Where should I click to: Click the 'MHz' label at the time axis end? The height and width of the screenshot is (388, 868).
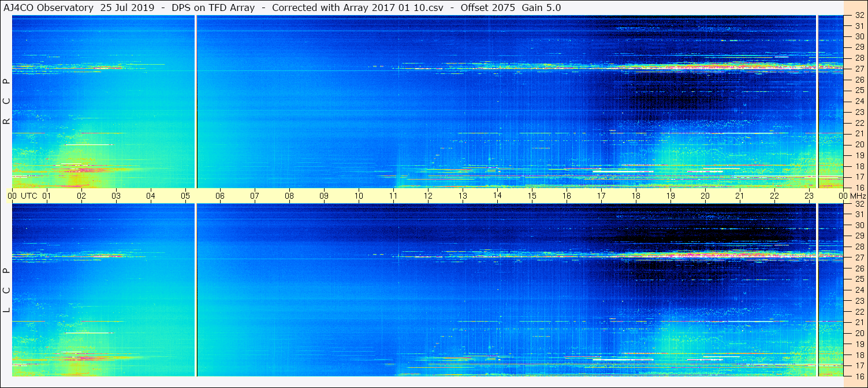point(858,196)
